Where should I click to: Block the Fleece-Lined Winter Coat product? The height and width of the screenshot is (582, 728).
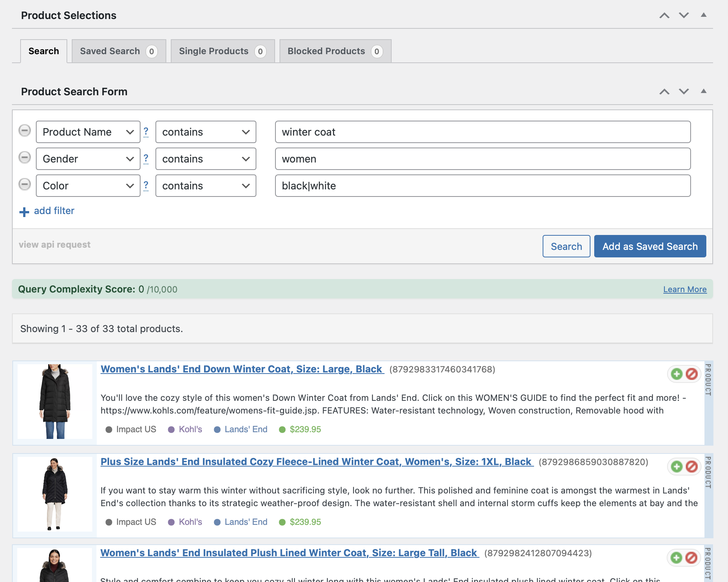click(x=692, y=467)
